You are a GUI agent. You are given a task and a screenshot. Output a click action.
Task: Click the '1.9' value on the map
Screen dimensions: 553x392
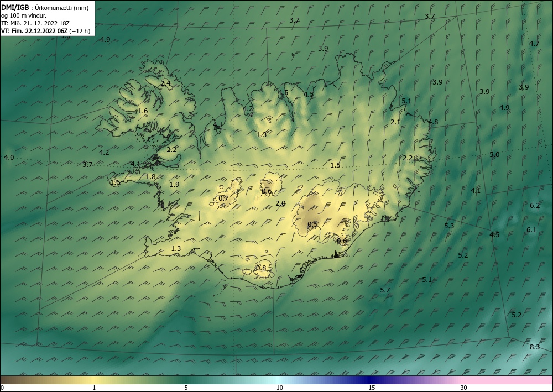tap(174, 184)
